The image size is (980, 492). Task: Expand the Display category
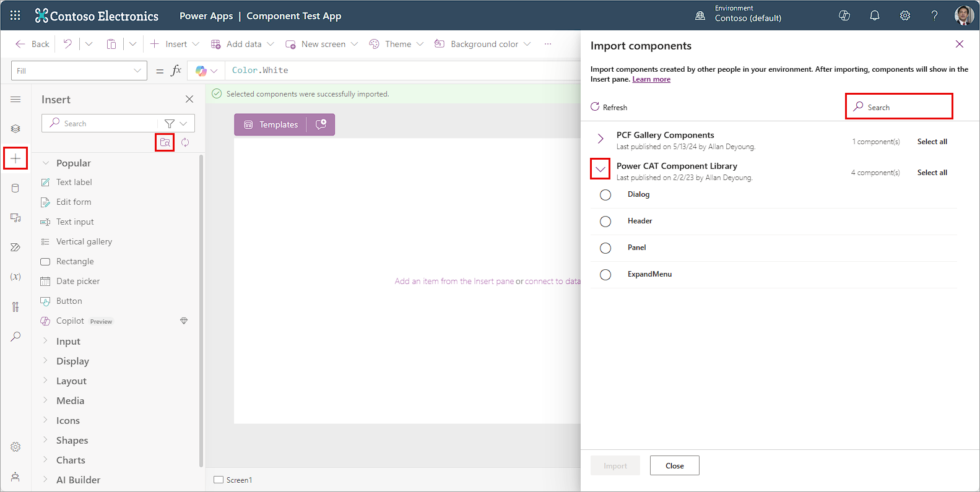(45, 361)
